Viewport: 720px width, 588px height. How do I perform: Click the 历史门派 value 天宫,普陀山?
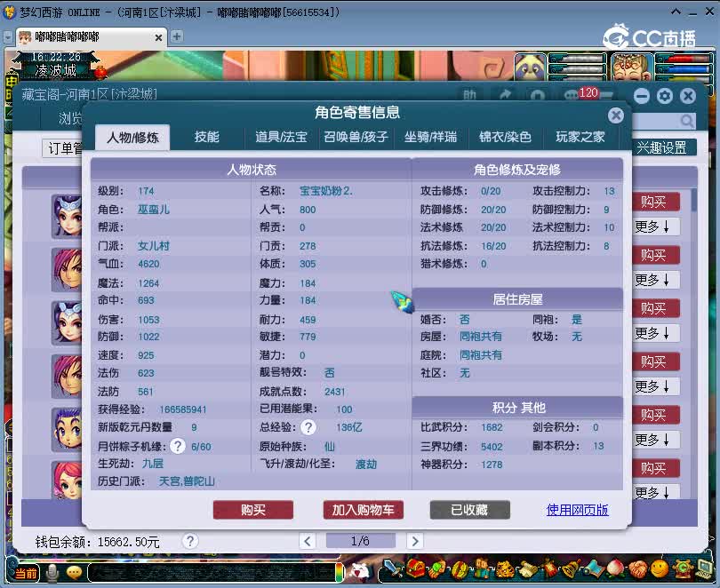pos(187,481)
